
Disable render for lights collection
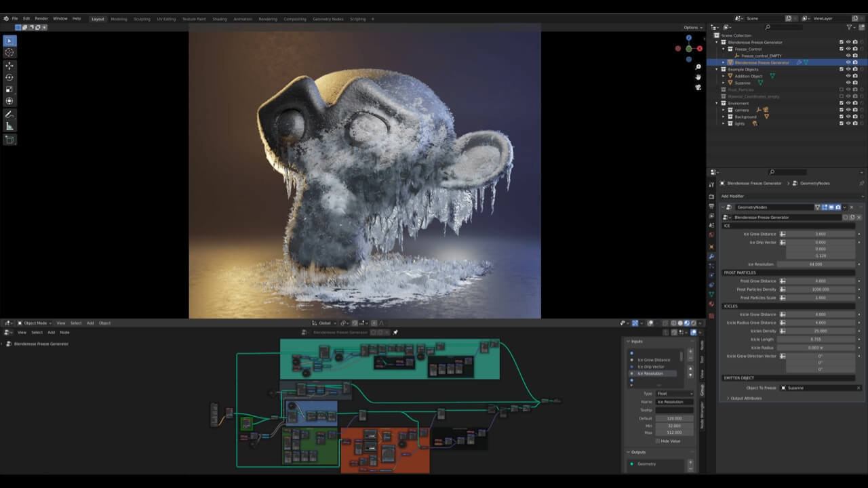click(x=854, y=123)
